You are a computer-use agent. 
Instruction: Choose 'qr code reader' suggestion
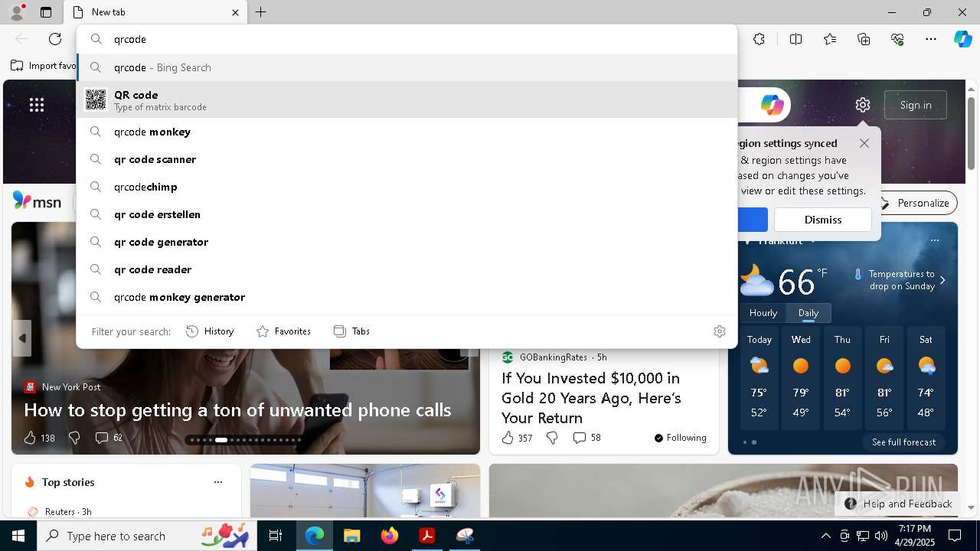click(x=407, y=269)
